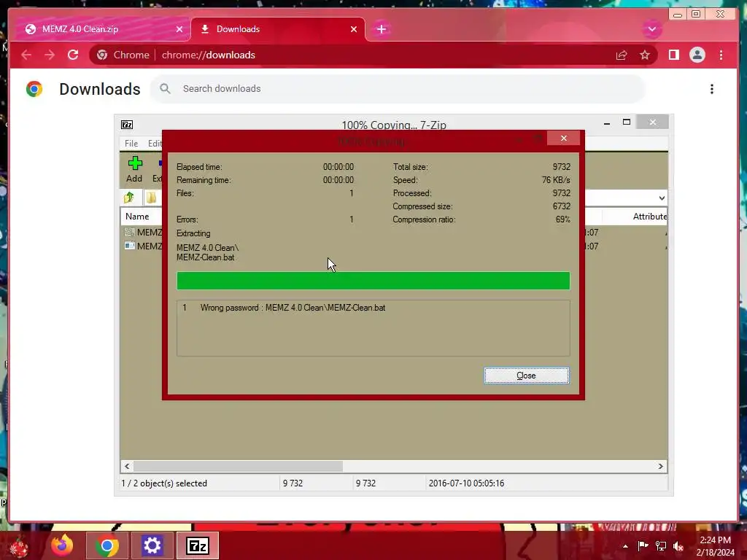Click the muted volume tray icon
Viewport: 747px width, 560px height.
[678, 546]
